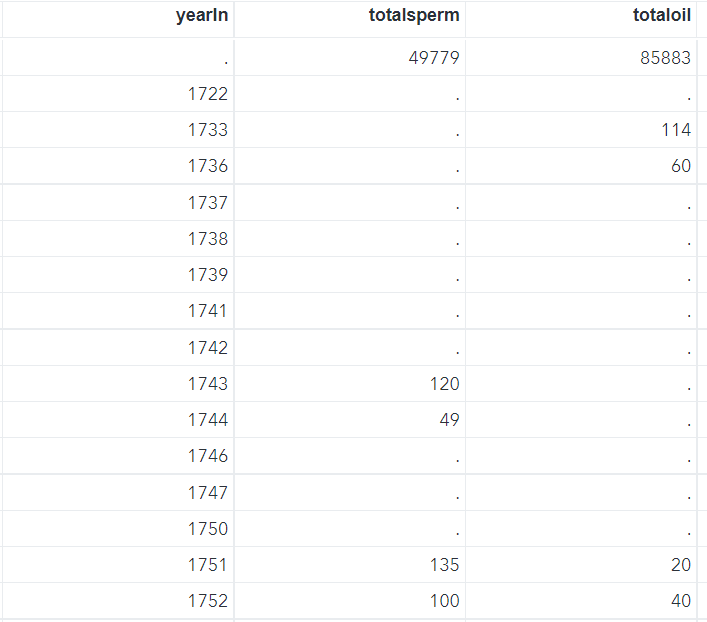This screenshot has height=622, width=707.
Task: Select the totaloil value 20
Action: coord(681,565)
